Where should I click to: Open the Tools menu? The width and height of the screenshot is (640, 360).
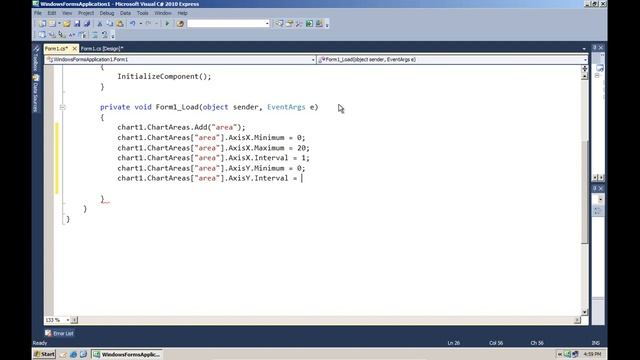142,13
